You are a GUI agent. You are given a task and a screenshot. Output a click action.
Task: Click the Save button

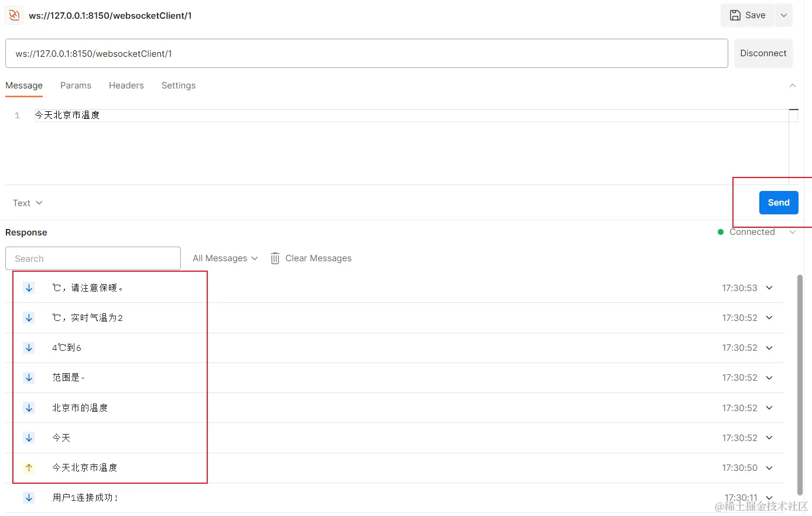(x=748, y=15)
